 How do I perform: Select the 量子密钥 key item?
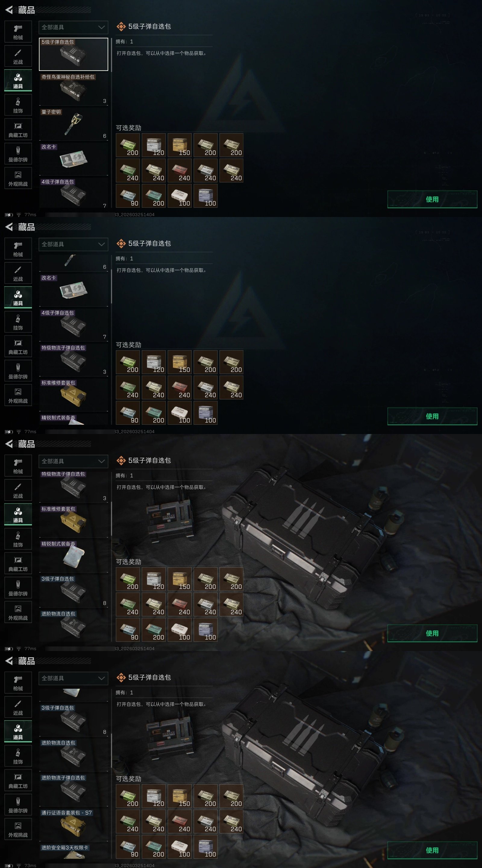tap(74, 124)
